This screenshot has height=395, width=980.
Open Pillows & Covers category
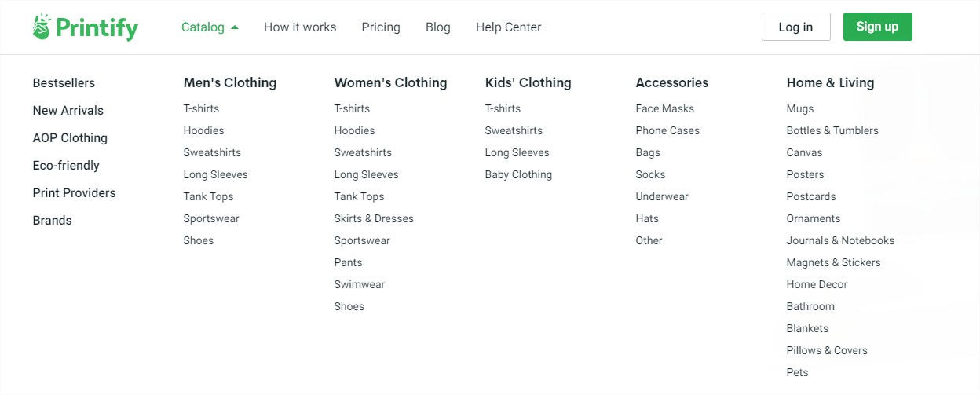click(x=827, y=350)
